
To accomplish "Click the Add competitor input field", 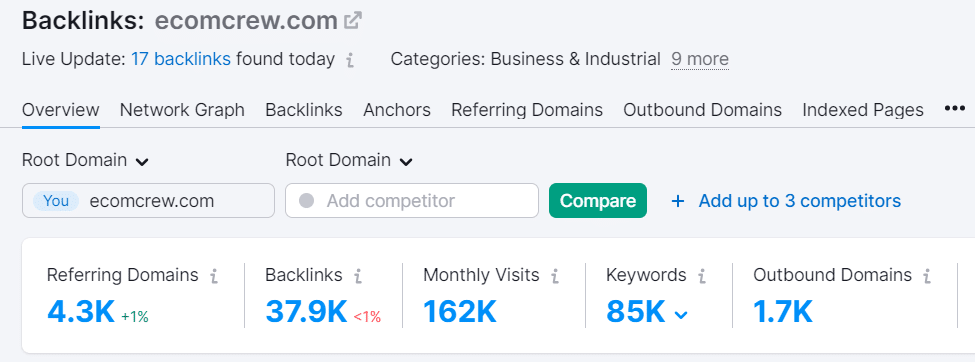I will click(x=412, y=200).
